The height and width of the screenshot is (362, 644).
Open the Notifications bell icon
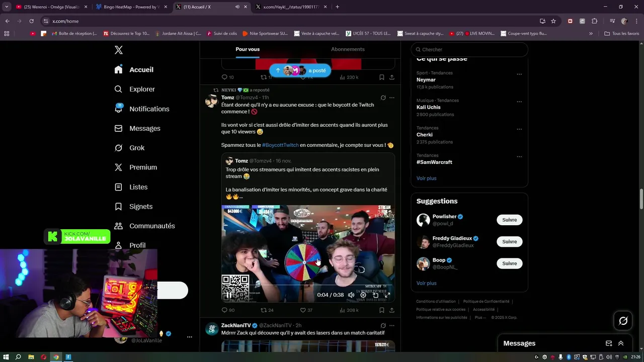point(118,109)
